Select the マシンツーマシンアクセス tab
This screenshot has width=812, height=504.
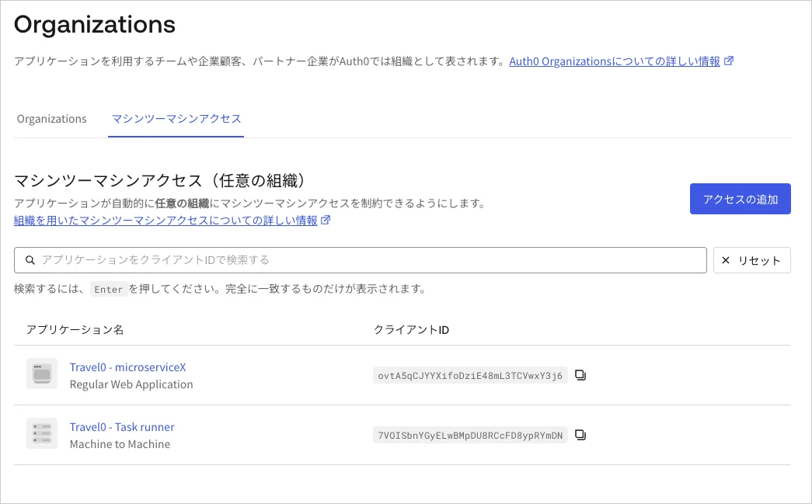click(x=176, y=119)
